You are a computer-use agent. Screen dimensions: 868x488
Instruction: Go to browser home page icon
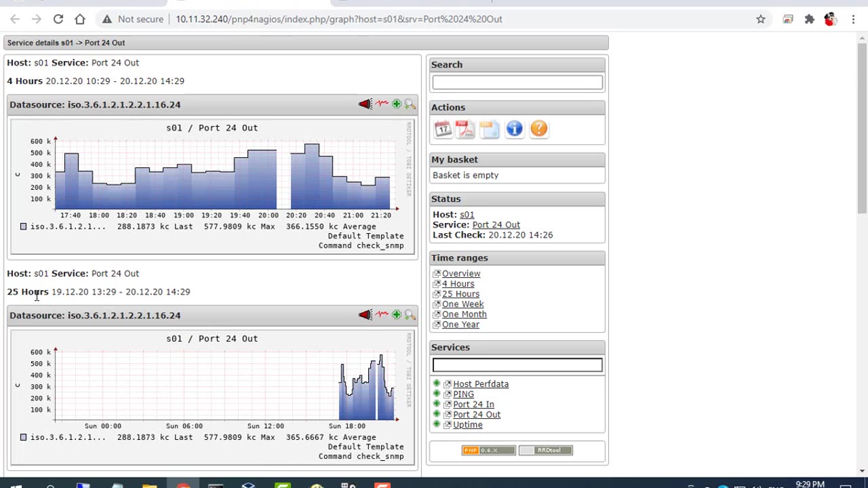click(x=80, y=19)
